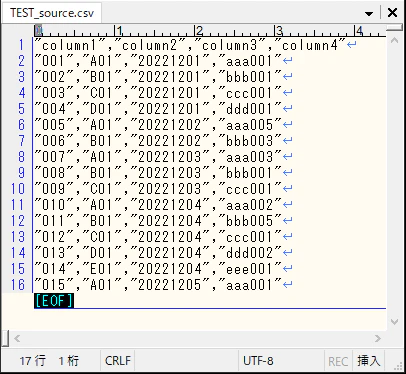406x374 pixels.
Task: Click line number 6 in gutter
Action: coord(21,125)
